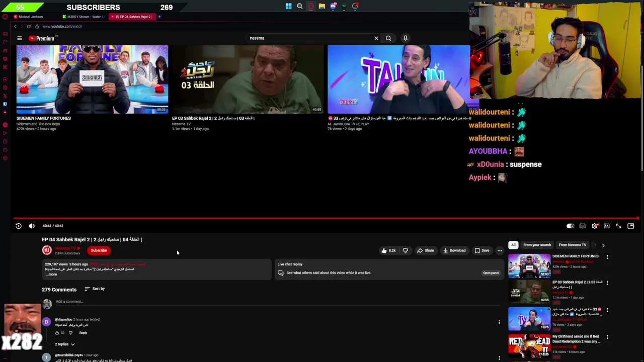Open the YouTube guide hamburger menu
This screenshot has height=362, width=644.
pos(20,38)
